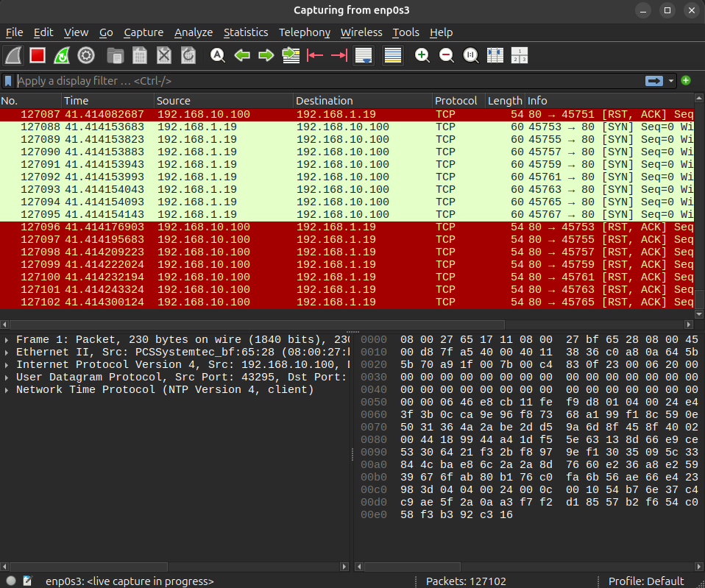Apply the display filter arrow button
Screen dimensions: 705x588
[653, 81]
